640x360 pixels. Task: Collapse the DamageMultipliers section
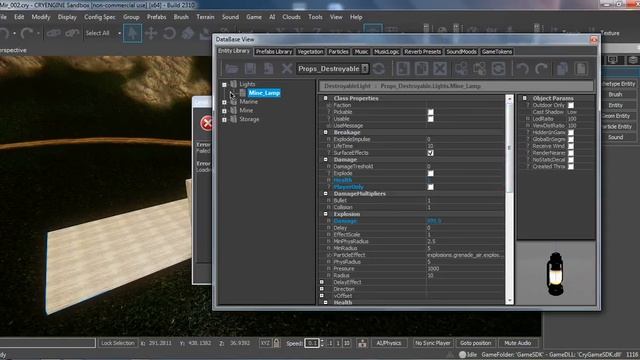pyautogui.click(x=326, y=193)
